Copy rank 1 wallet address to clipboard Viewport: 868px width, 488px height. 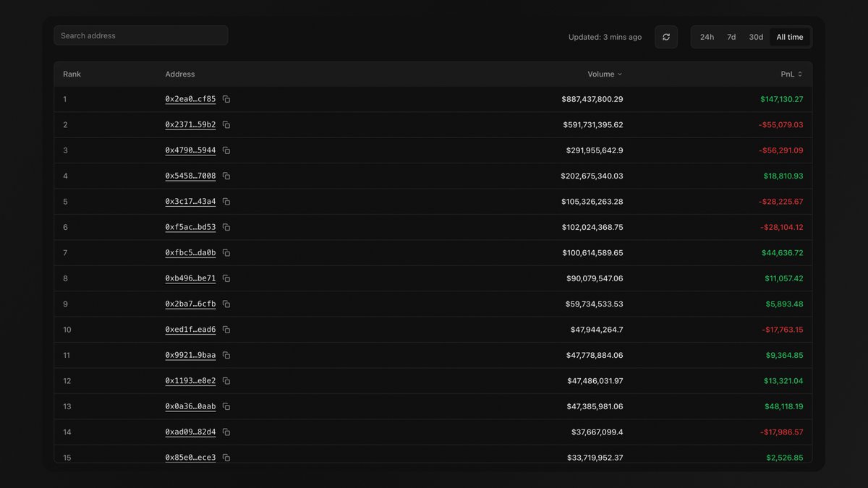click(225, 99)
